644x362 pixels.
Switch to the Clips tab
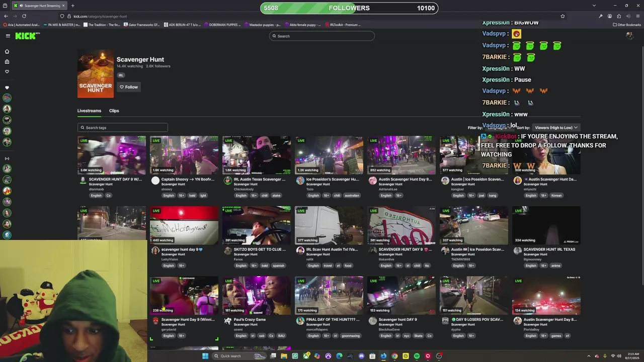point(114,111)
